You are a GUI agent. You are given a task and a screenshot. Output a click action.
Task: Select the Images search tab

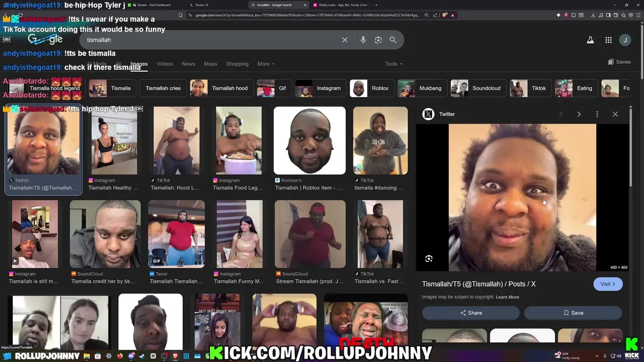point(139,64)
